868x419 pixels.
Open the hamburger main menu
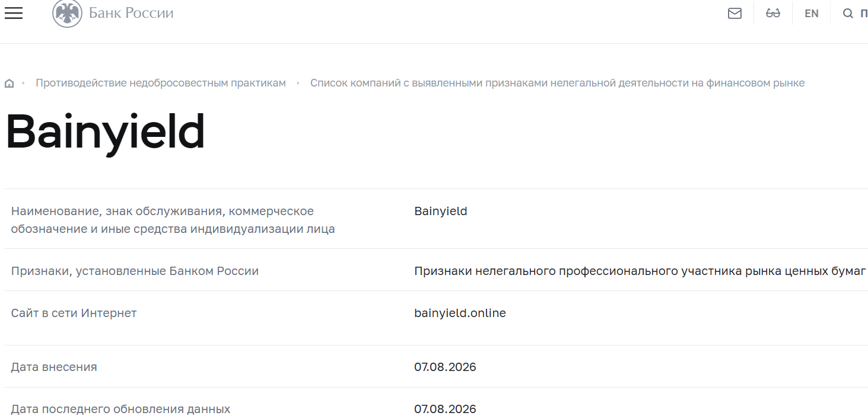[x=13, y=13]
